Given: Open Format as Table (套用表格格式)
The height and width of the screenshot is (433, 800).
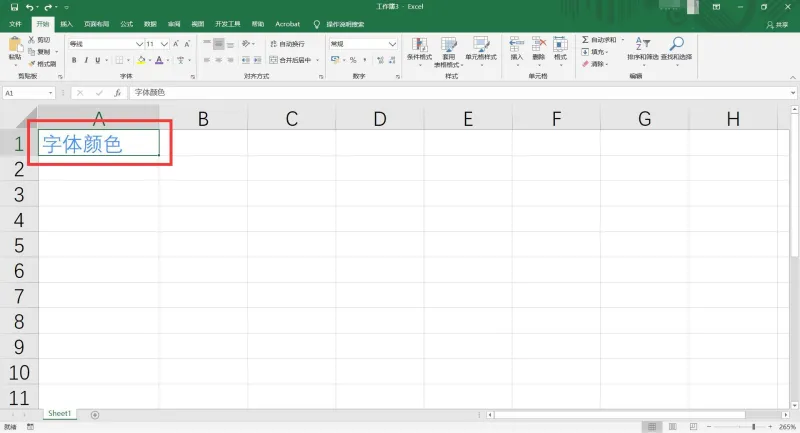Looking at the screenshot, I should point(448,51).
